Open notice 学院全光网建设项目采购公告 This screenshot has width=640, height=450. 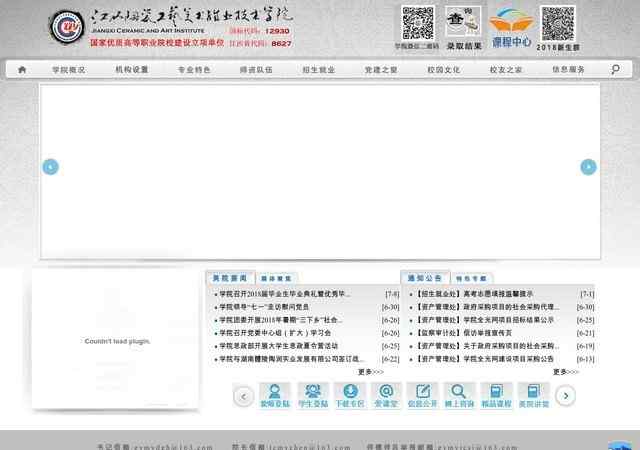484,359
